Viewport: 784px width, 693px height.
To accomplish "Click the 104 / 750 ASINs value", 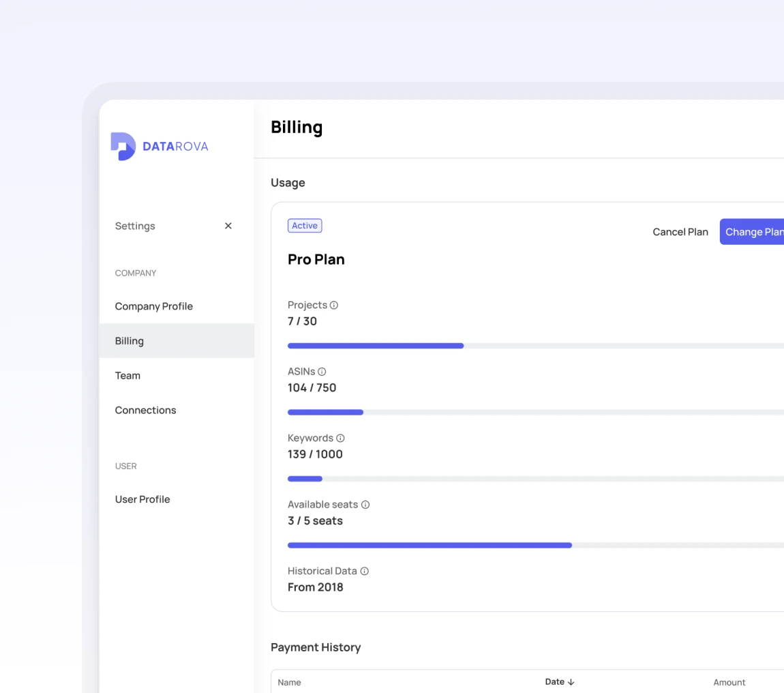I will click(312, 388).
